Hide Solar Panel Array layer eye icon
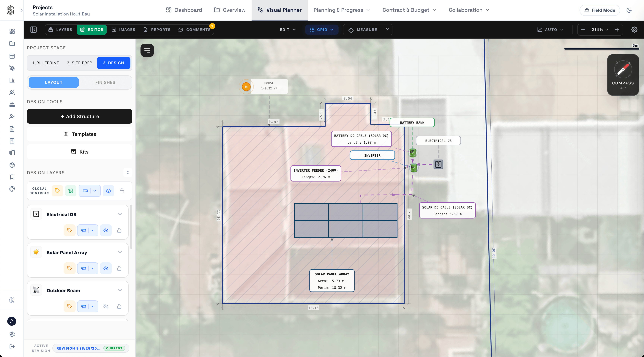 (x=106, y=268)
